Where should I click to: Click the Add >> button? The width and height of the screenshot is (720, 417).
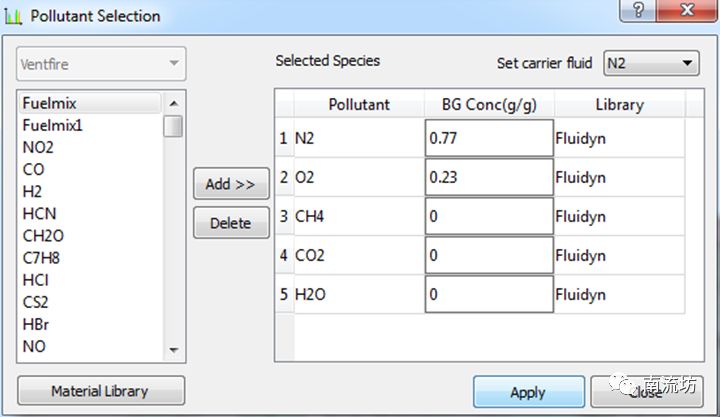pyautogui.click(x=230, y=184)
